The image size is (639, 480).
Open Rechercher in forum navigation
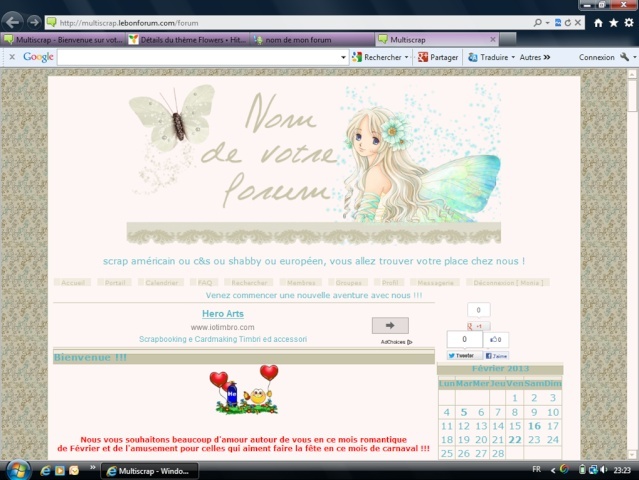pyautogui.click(x=249, y=282)
